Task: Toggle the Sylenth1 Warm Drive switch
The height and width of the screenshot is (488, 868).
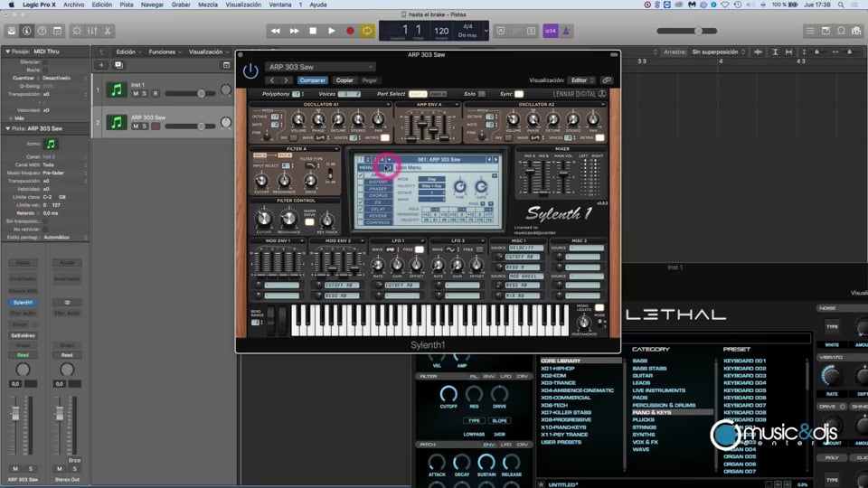Action: [309, 222]
